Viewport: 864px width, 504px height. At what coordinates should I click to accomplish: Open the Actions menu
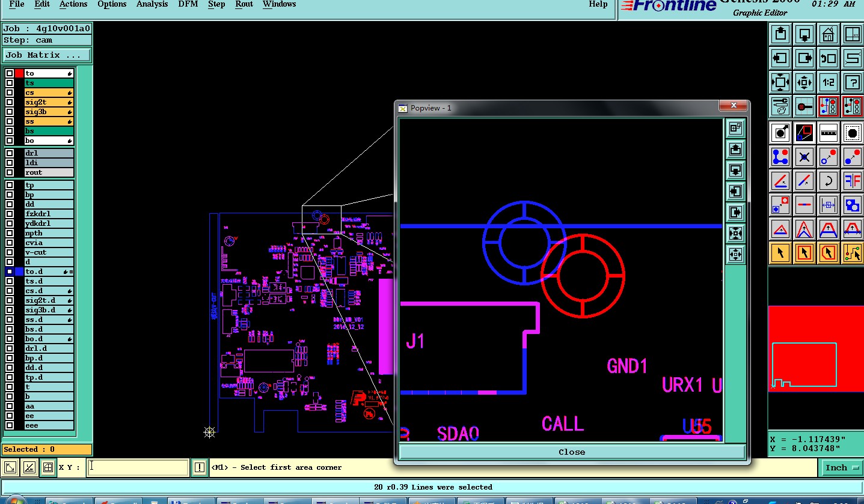pyautogui.click(x=73, y=4)
